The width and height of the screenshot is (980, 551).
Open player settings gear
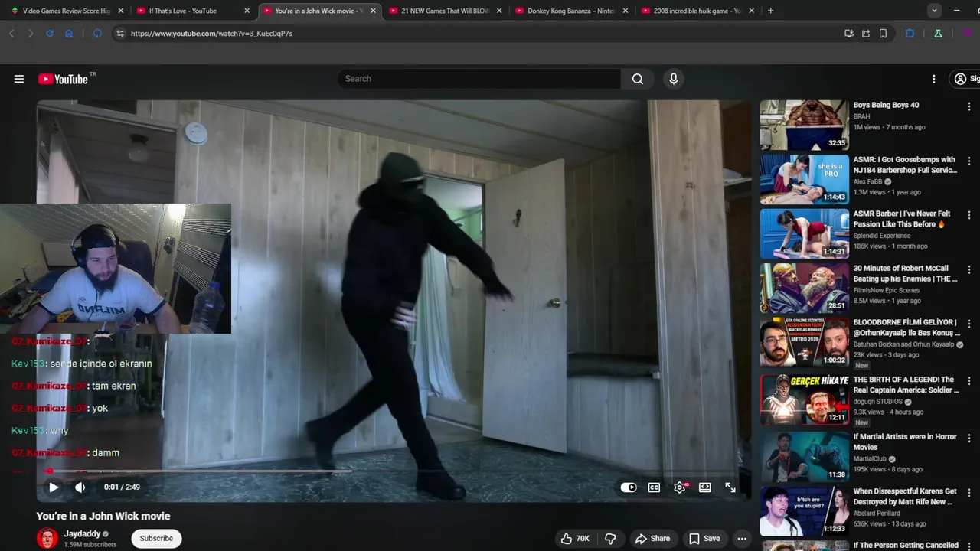[680, 487]
